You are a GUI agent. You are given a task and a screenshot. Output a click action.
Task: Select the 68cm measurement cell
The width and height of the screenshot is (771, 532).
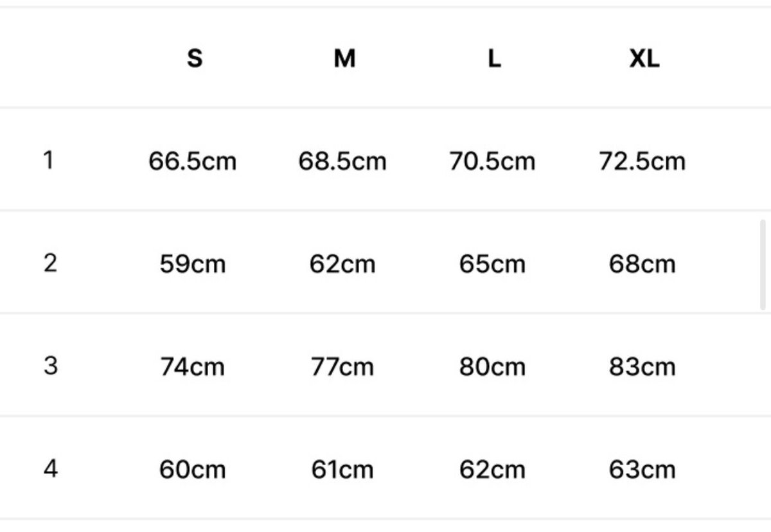coord(642,264)
